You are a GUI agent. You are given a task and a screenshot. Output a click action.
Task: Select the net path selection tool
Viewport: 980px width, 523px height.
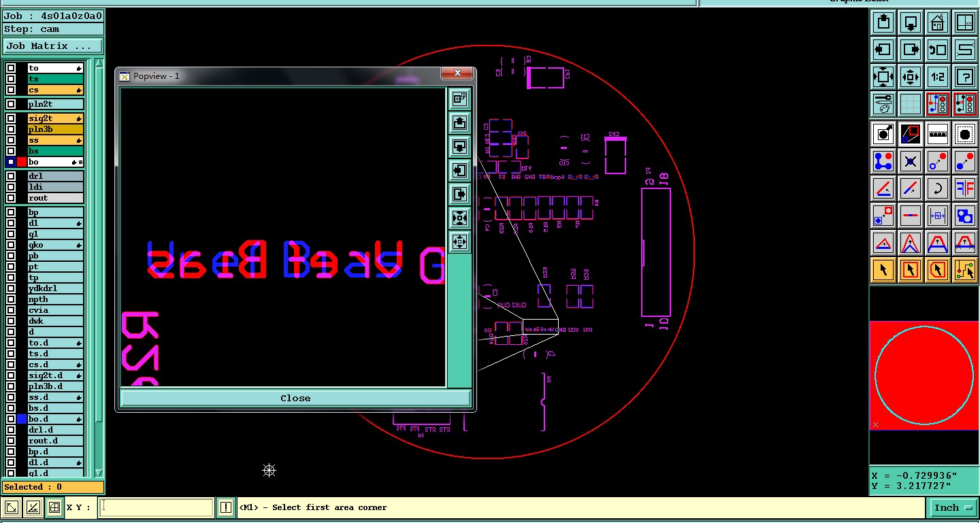click(965, 270)
